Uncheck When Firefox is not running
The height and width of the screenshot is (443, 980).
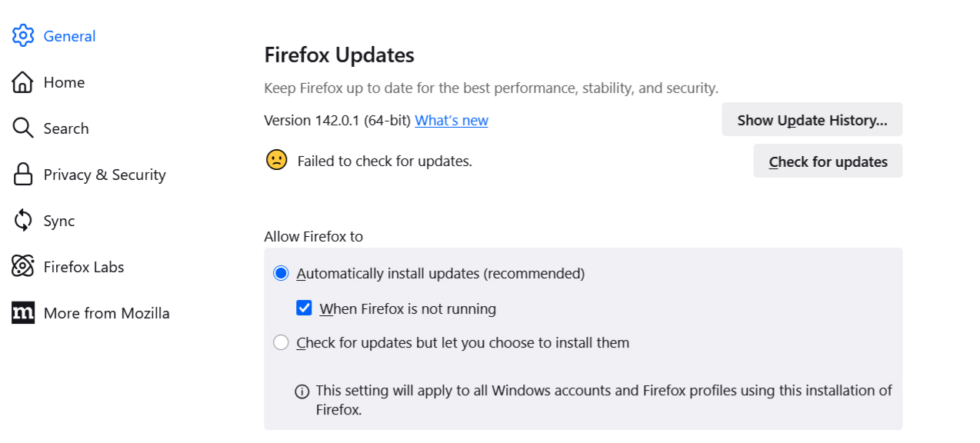pos(305,308)
